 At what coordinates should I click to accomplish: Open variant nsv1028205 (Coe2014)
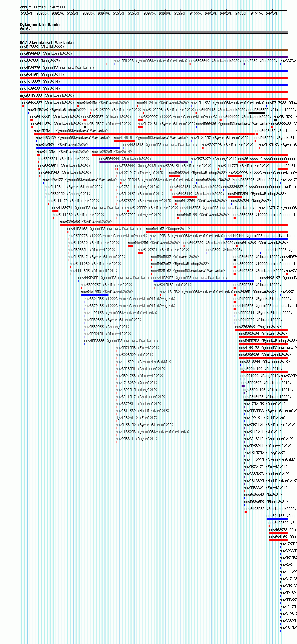click(112, 152)
